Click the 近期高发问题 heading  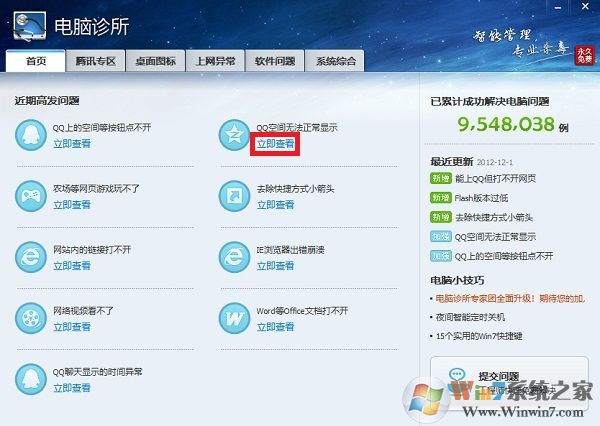point(47,101)
